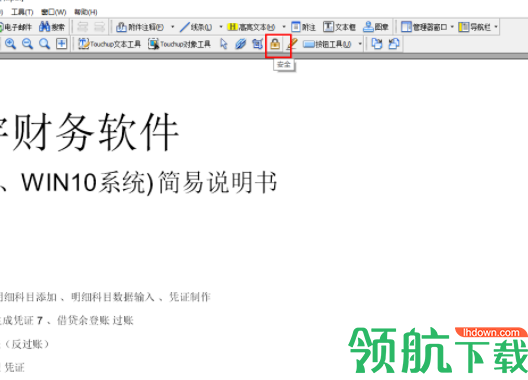
Task: Select the Touchup文本工具
Action: (x=109, y=44)
